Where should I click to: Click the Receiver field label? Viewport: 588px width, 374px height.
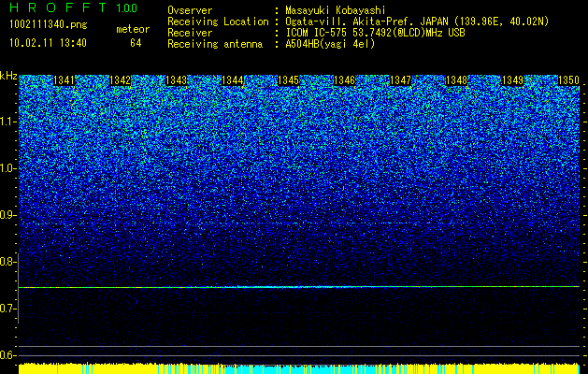[190, 33]
